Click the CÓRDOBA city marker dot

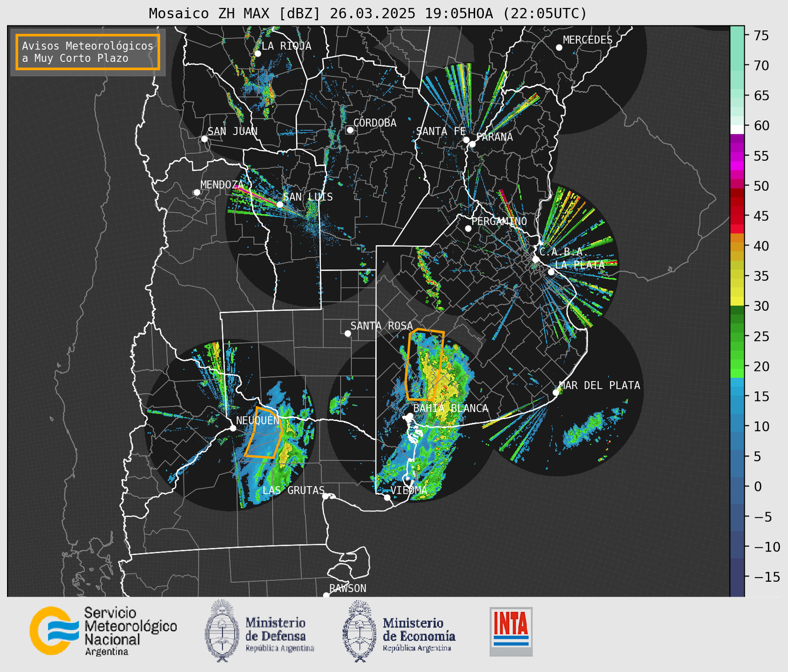[350, 130]
